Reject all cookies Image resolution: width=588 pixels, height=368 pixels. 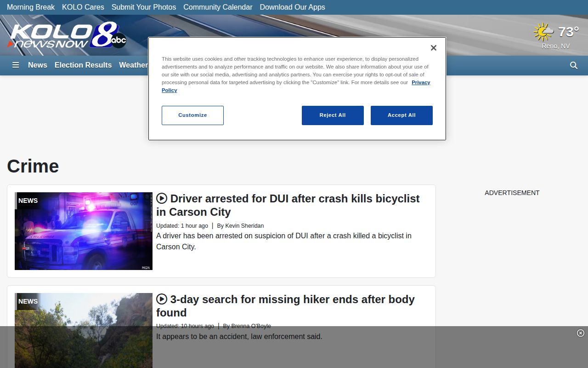333,115
